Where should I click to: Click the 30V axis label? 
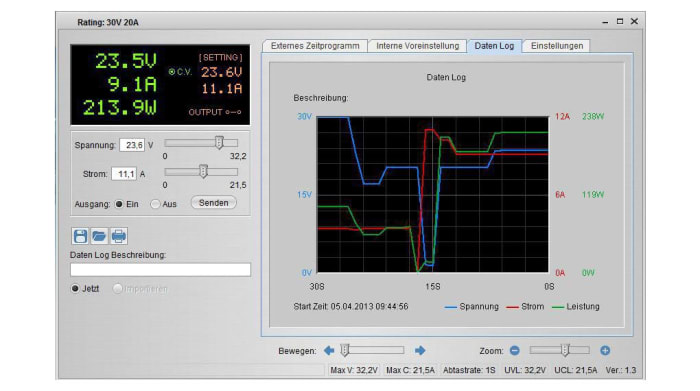304,116
